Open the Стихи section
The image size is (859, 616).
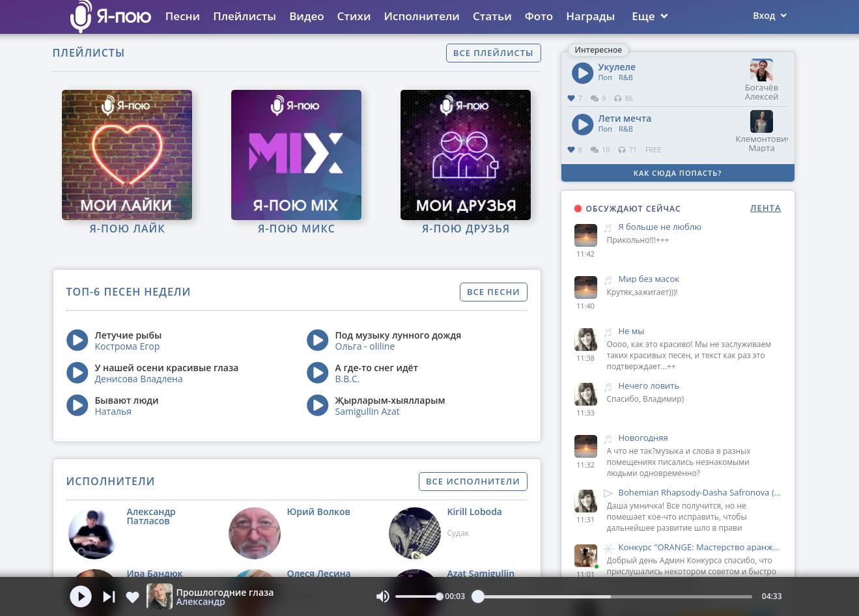click(x=354, y=16)
